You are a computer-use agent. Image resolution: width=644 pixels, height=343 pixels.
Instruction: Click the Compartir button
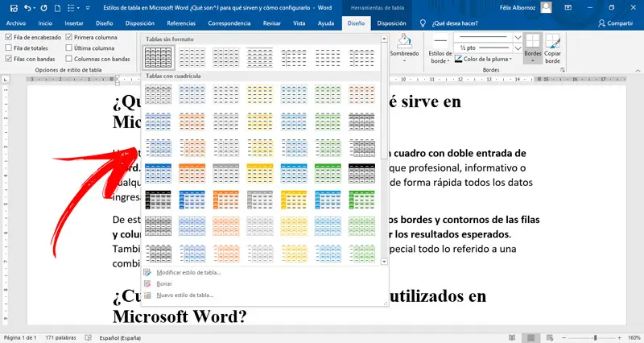point(615,23)
